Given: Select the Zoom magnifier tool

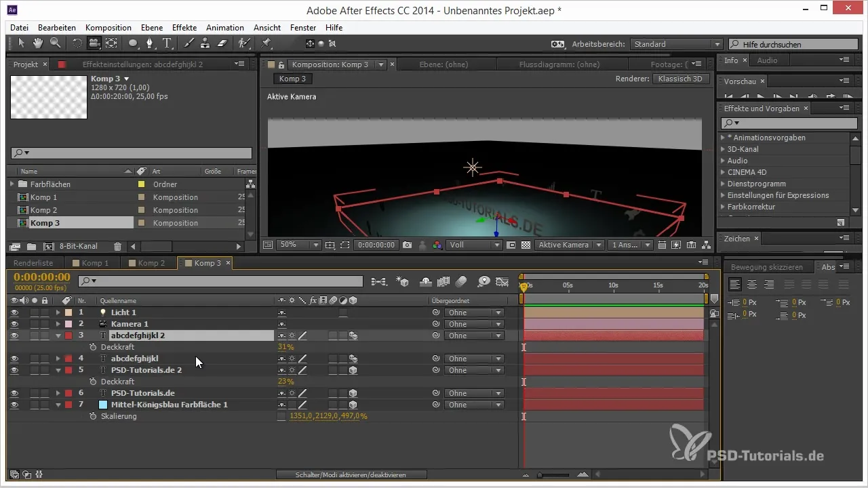Looking at the screenshot, I should [x=54, y=43].
